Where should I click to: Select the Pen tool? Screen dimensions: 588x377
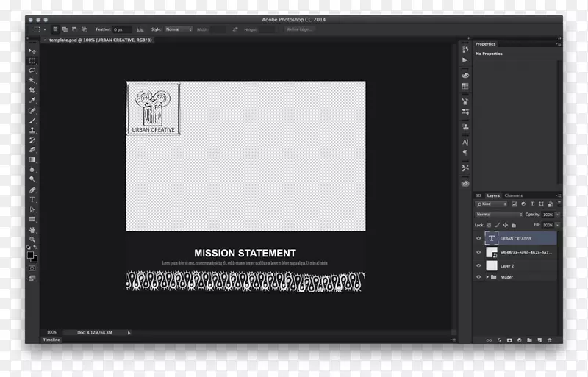32,190
